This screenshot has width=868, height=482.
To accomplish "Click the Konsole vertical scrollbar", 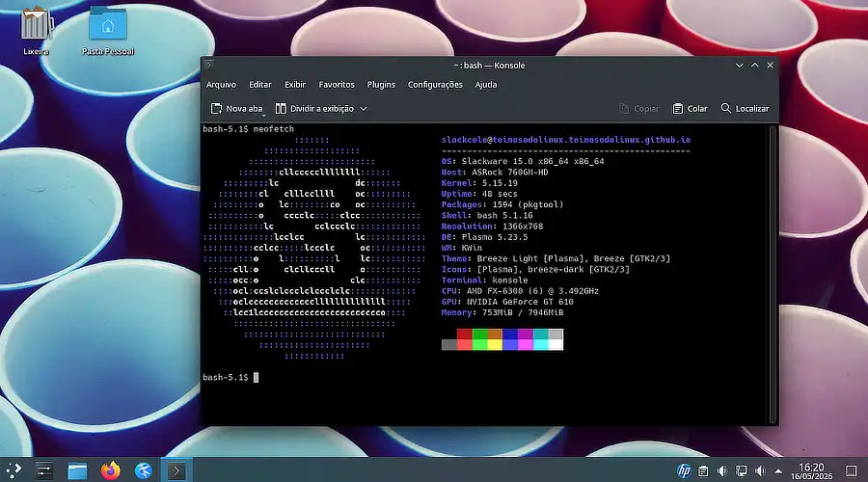I will (773, 274).
